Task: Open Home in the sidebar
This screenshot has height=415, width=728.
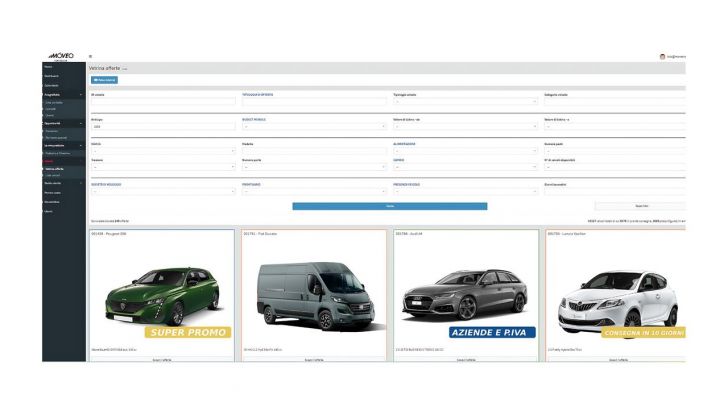Action: click(48, 67)
